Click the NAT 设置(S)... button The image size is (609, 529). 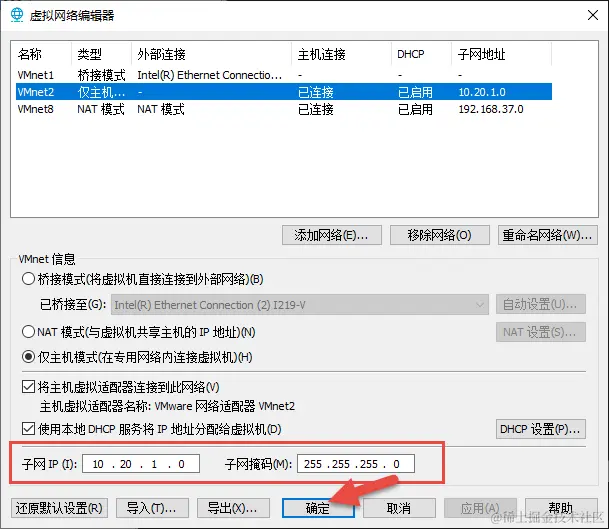[x=541, y=332]
